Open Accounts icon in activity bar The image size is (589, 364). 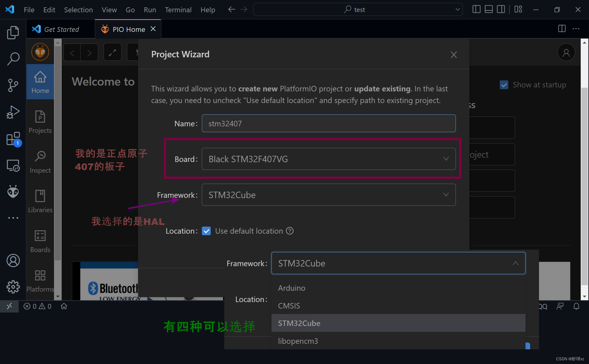(x=13, y=261)
